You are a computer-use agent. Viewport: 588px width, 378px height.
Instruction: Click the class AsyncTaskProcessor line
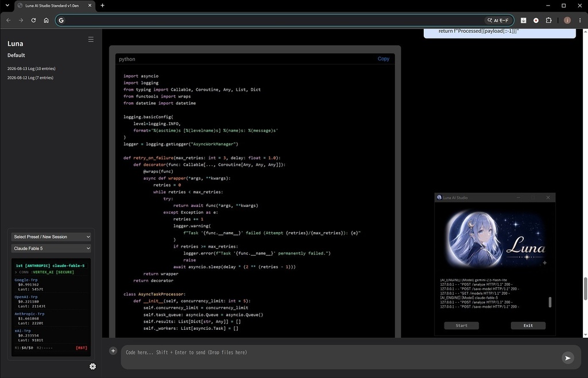click(154, 294)
